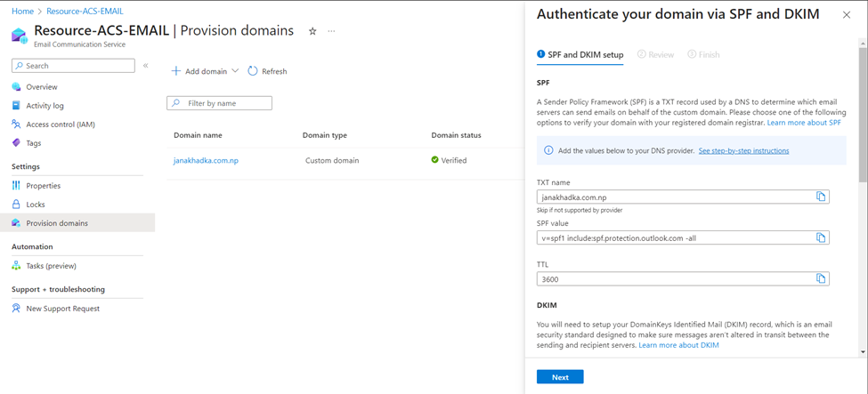Open See step-by-step instructions link
Screen dimensions: 868x394
743,150
